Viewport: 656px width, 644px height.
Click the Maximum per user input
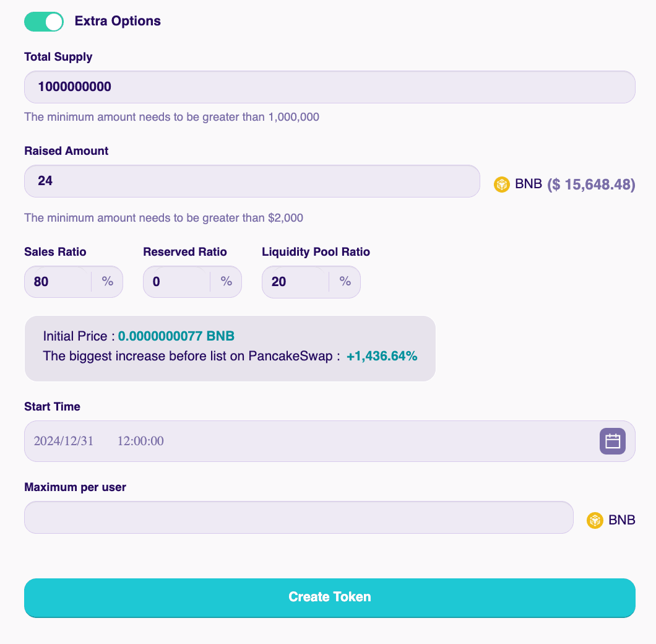pos(298,517)
